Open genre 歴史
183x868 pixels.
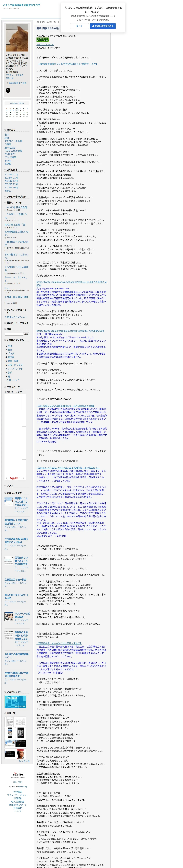tap(10, 350)
